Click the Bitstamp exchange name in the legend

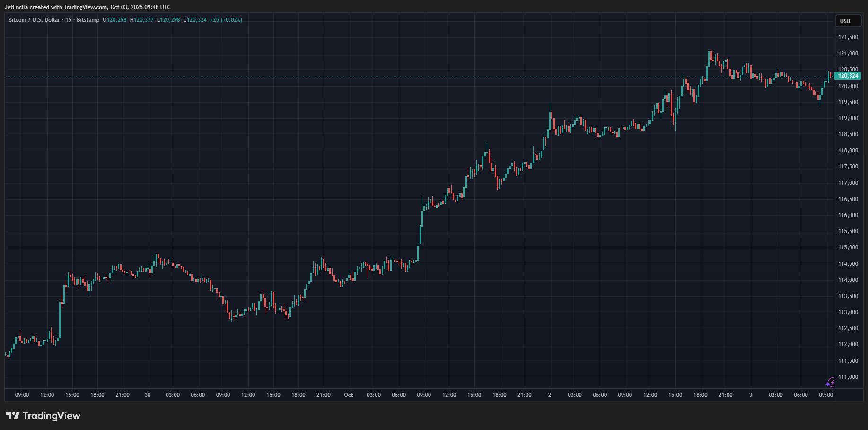coord(88,20)
